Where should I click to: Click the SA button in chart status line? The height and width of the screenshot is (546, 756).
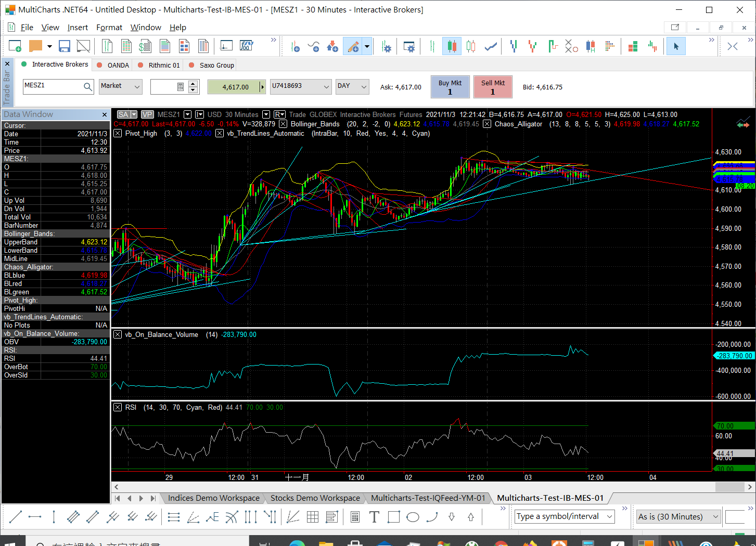coord(123,114)
